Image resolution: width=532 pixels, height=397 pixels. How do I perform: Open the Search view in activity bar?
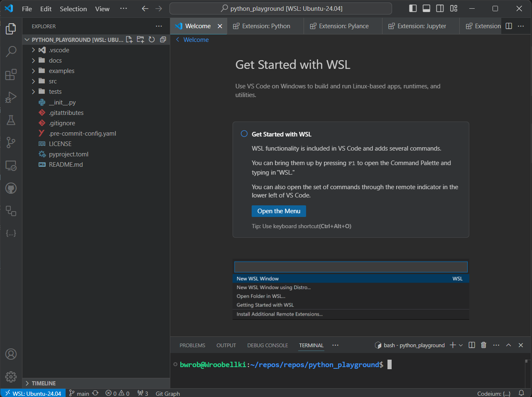click(x=11, y=51)
